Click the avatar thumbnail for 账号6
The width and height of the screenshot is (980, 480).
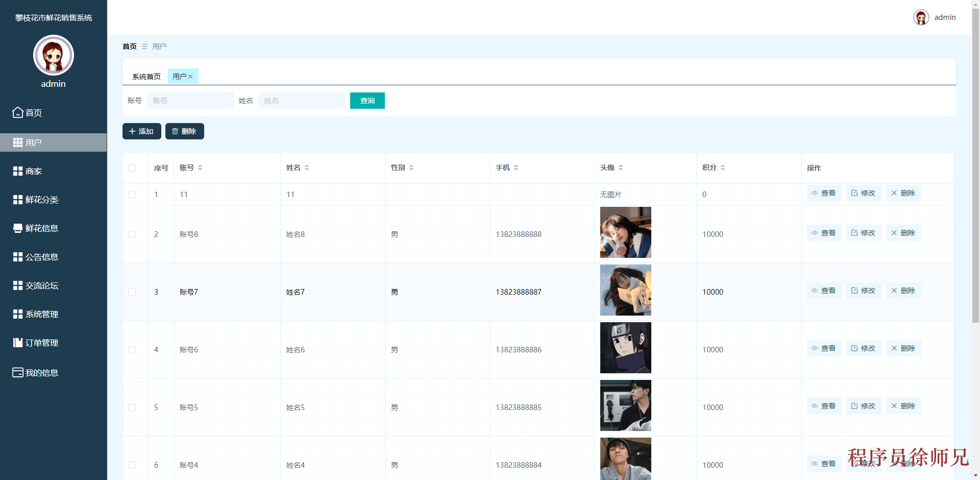point(625,348)
